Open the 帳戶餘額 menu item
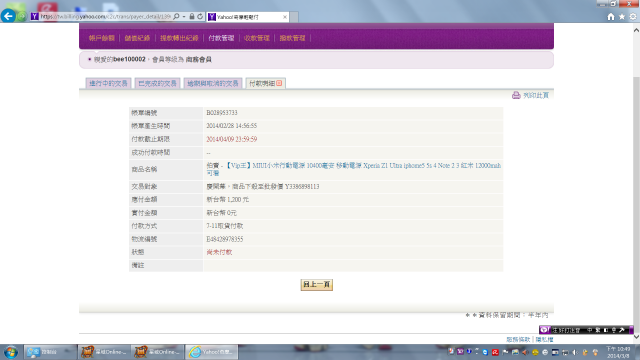 (x=102, y=38)
